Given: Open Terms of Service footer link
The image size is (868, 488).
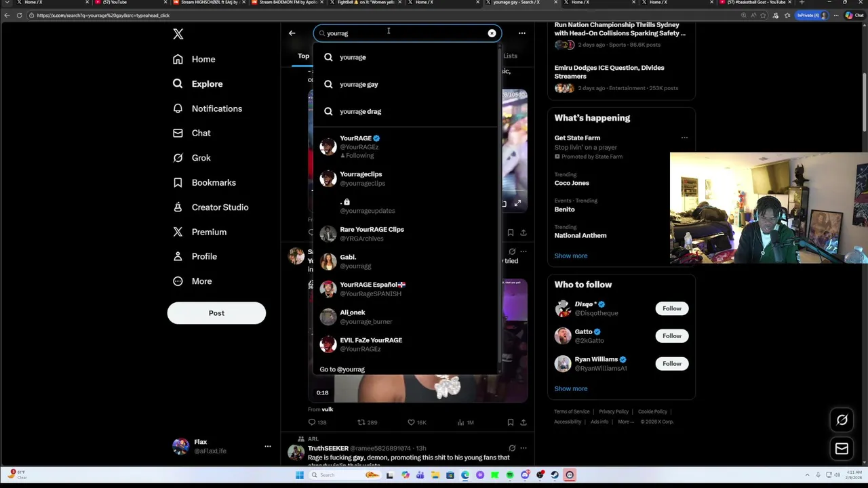Looking at the screenshot, I should pos(572,411).
